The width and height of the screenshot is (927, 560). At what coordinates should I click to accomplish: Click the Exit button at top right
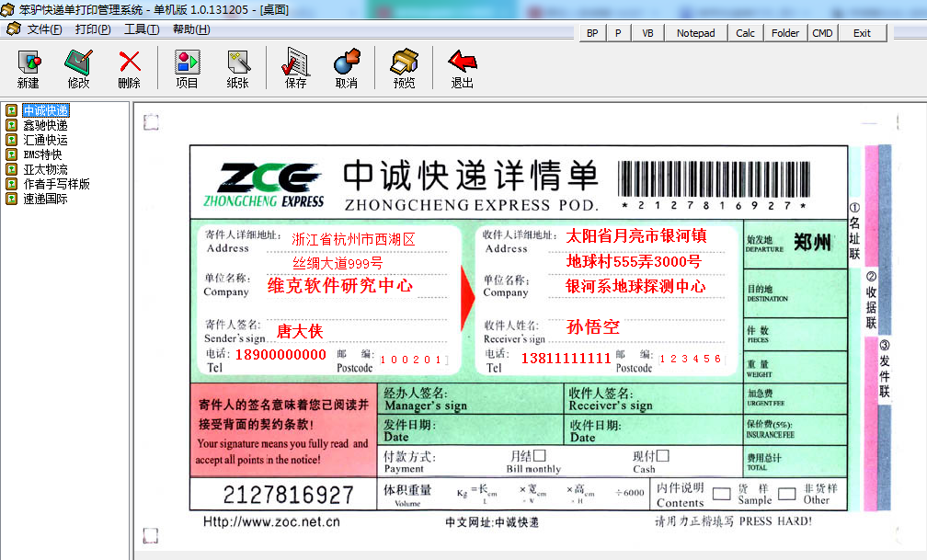click(862, 33)
